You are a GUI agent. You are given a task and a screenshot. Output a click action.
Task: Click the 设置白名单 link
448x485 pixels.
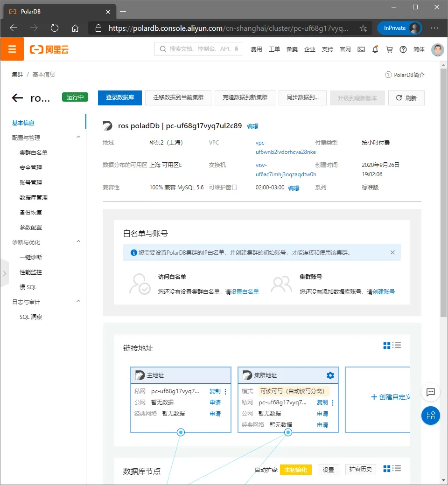click(x=245, y=291)
